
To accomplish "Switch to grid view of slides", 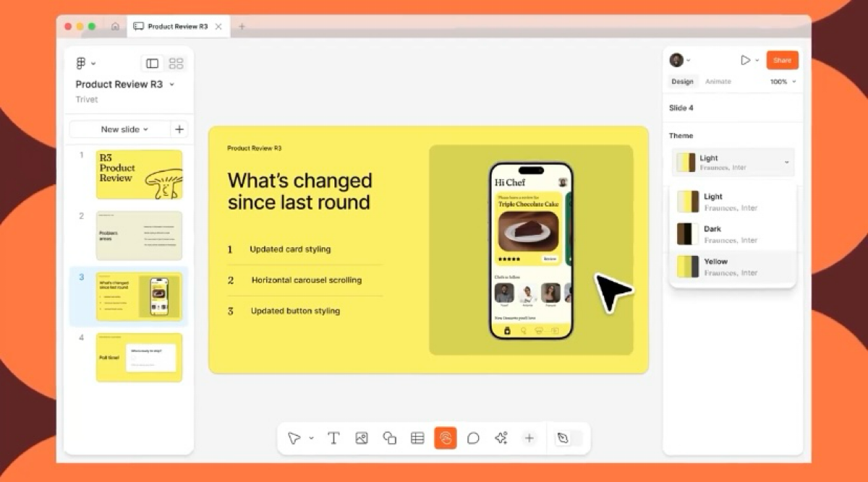I will pos(176,64).
